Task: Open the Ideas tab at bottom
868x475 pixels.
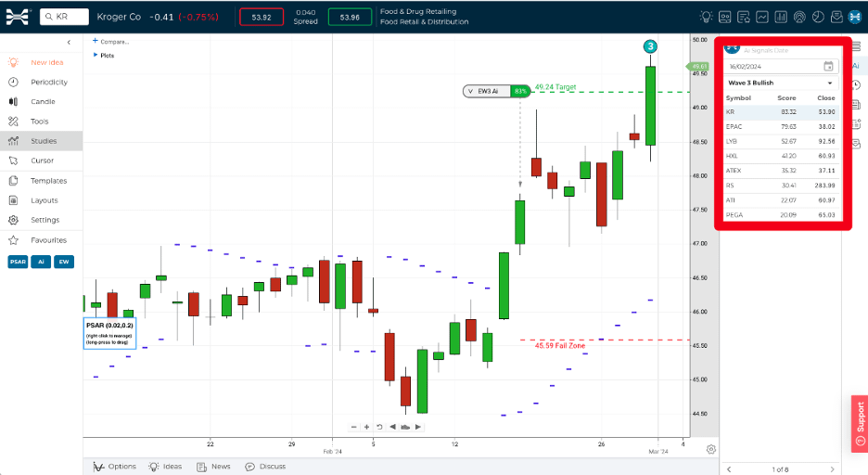Action: tap(165, 467)
